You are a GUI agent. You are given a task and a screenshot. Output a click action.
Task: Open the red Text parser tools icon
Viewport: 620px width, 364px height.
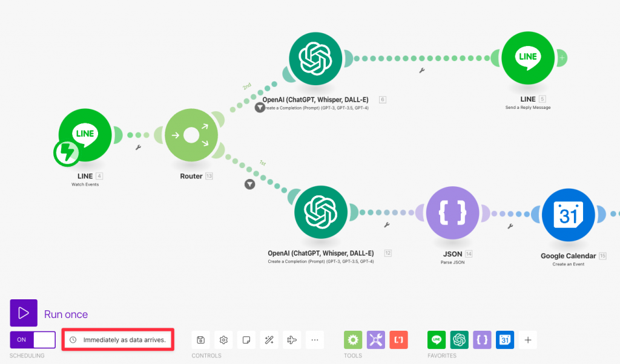pos(398,340)
